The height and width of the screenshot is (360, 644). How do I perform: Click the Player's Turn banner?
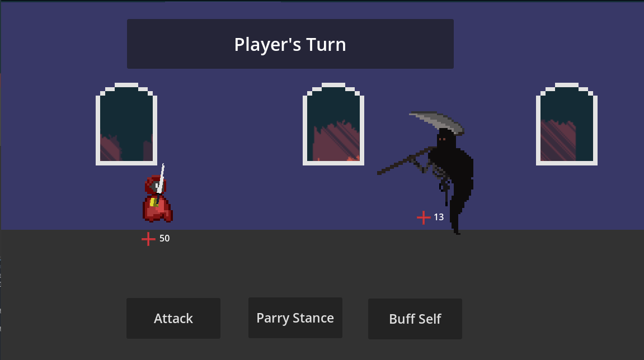(x=290, y=44)
